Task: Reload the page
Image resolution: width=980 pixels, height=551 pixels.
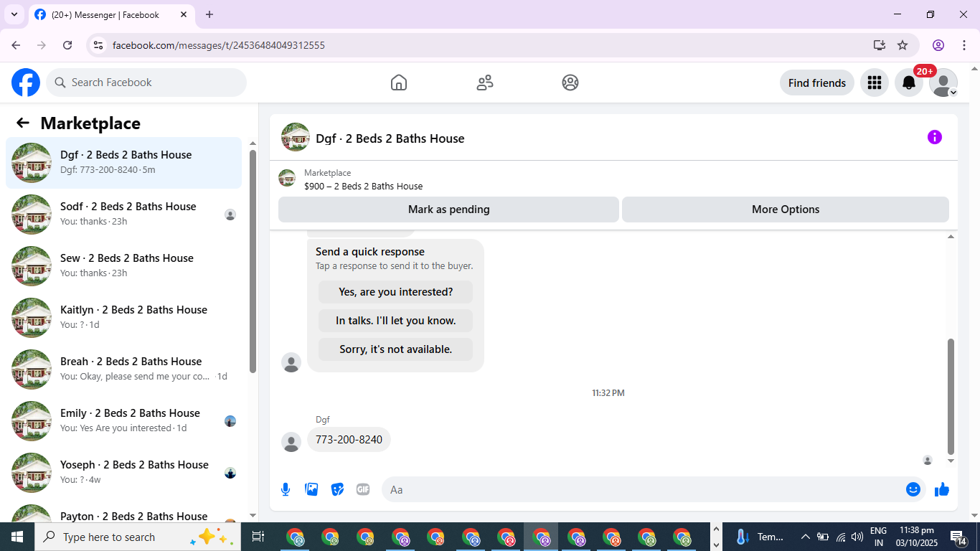Action: pos(67,45)
